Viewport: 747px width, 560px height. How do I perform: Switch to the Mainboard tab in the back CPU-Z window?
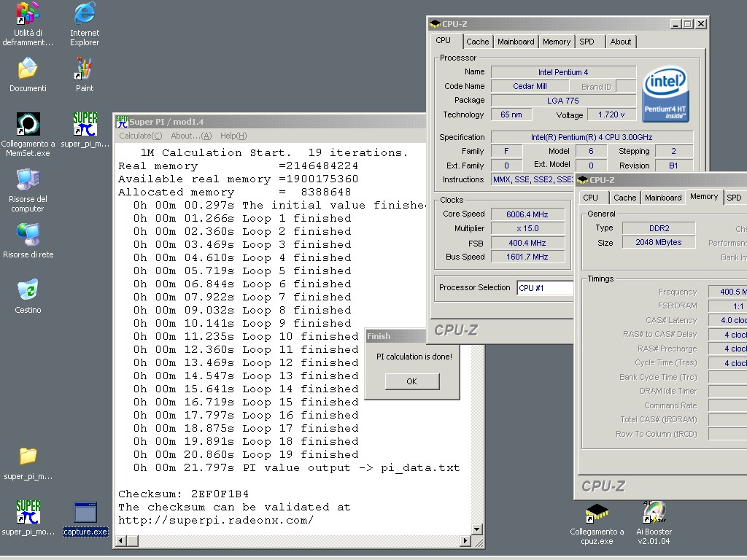click(x=516, y=42)
